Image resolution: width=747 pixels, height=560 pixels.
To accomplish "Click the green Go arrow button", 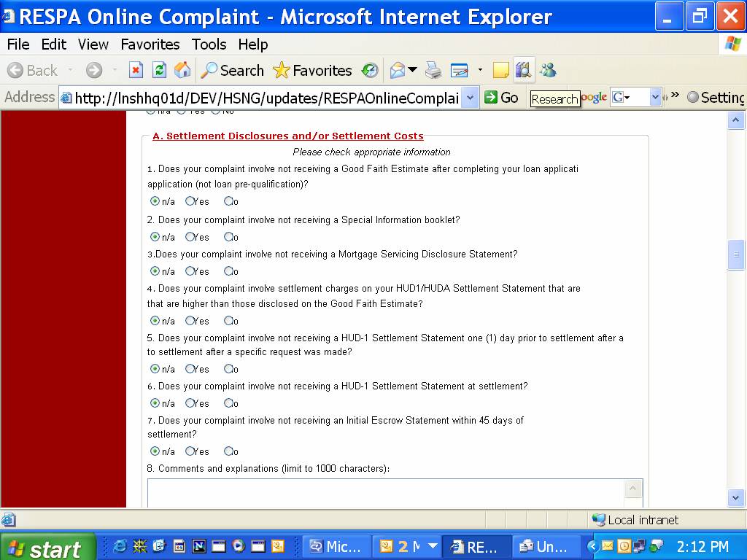I will pyautogui.click(x=501, y=98).
